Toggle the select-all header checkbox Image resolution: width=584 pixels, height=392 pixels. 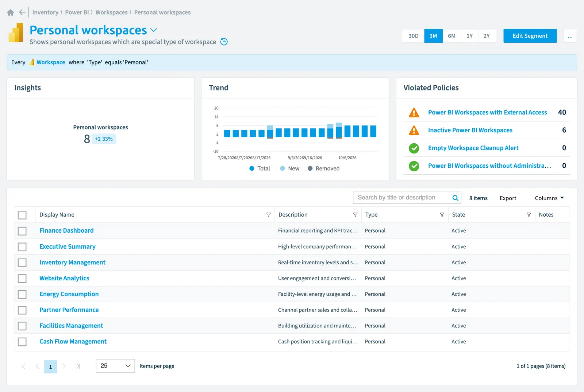[22, 215]
